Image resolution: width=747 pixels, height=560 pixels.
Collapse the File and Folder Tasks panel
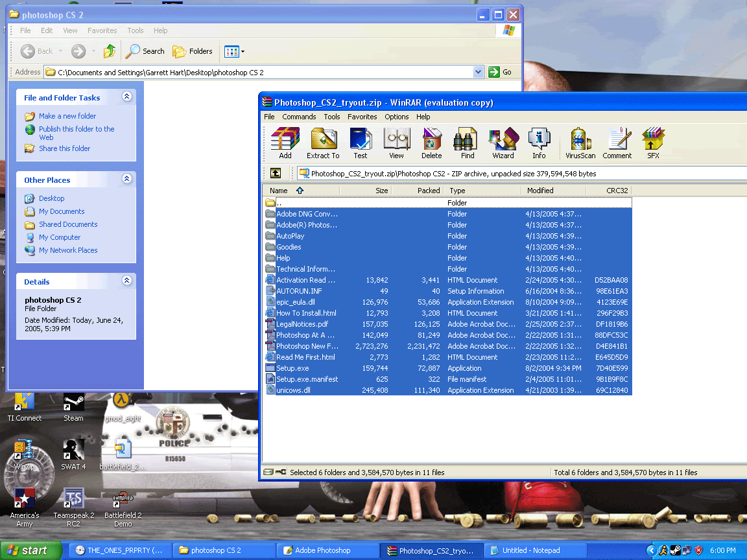(x=126, y=97)
